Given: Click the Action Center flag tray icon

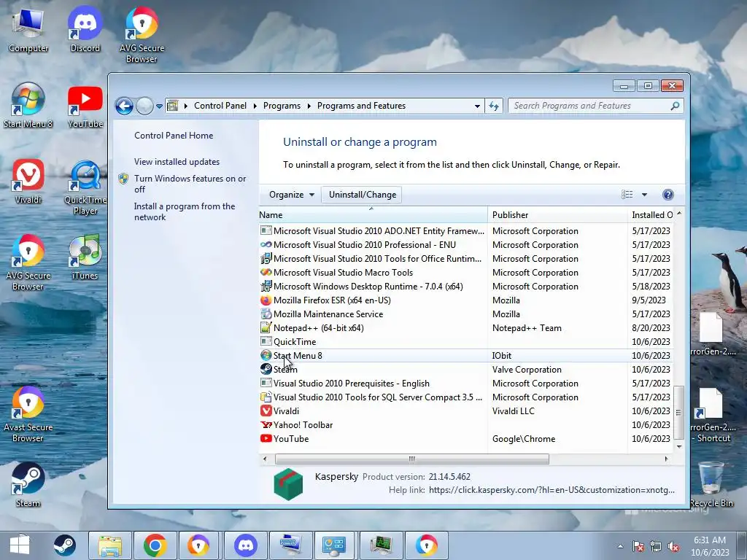Looking at the screenshot, I should tap(638, 547).
